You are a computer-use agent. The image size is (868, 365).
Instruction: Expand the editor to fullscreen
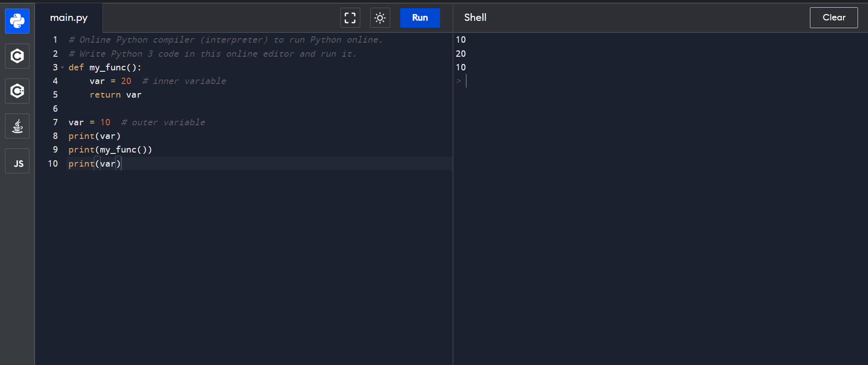[x=350, y=18]
